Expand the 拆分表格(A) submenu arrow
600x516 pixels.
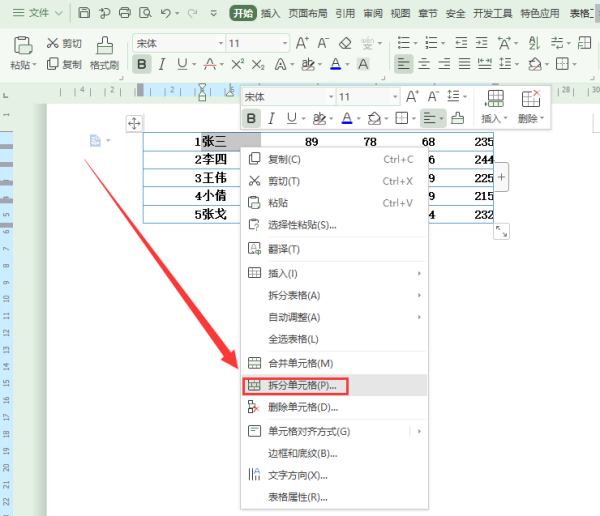click(419, 295)
